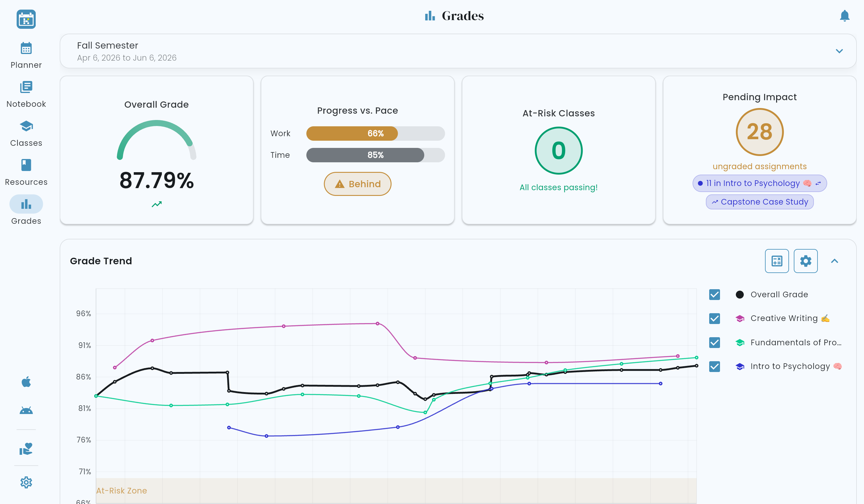Go to the Planner section

click(x=26, y=55)
